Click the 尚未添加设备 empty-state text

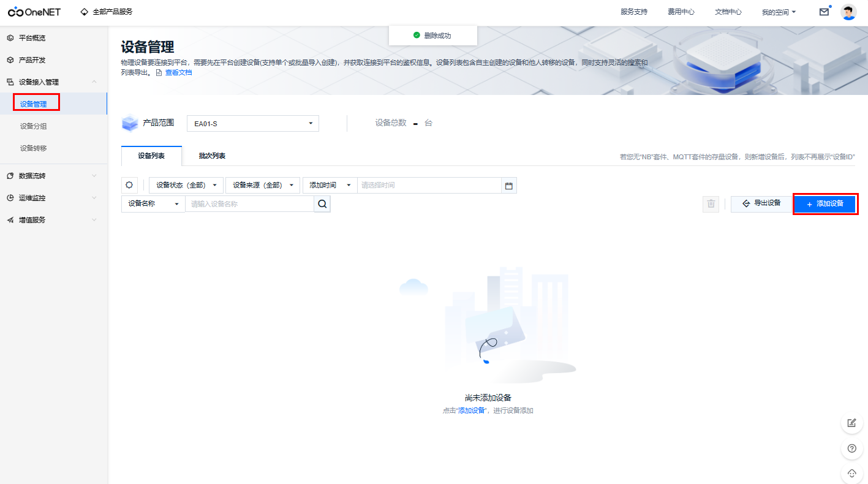tap(488, 398)
